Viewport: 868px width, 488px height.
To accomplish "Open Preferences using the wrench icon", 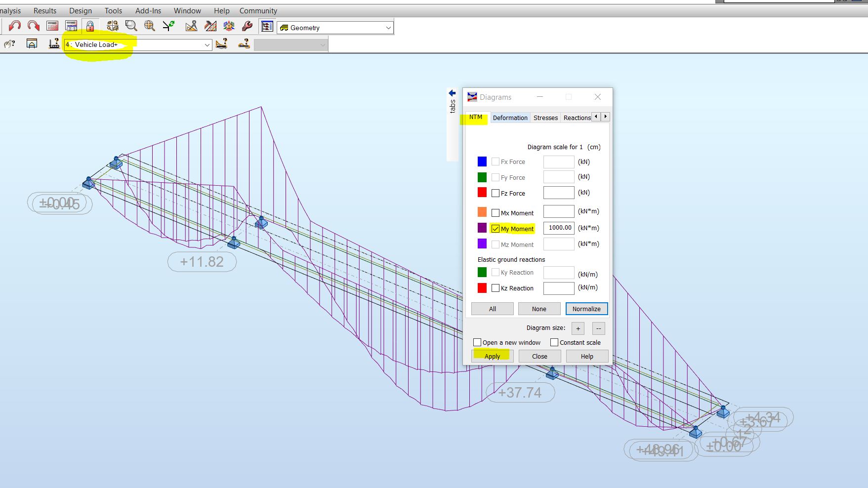I will click(247, 26).
